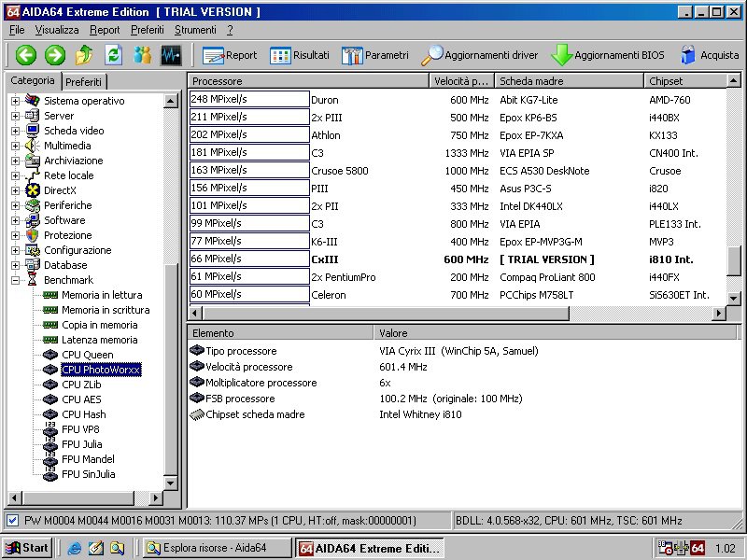Select CPU Queen benchmark
747x560 pixels.
click(x=87, y=355)
